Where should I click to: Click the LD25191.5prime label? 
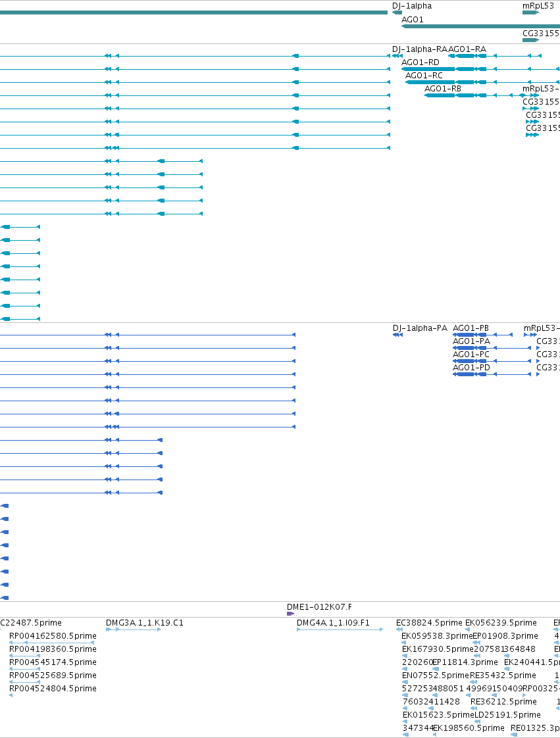pyautogui.click(x=507, y=716)
